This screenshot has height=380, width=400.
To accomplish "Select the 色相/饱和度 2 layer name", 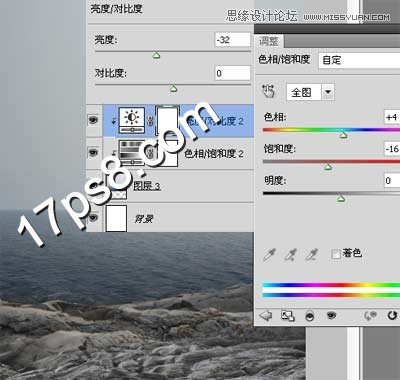I will (214, 154).
